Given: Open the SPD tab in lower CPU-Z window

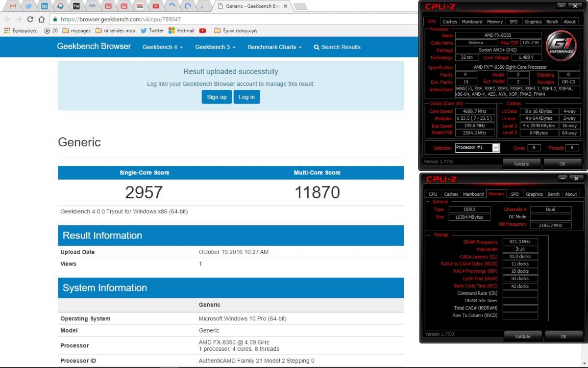Looking at the screenshot, I should tap(514, 194).
